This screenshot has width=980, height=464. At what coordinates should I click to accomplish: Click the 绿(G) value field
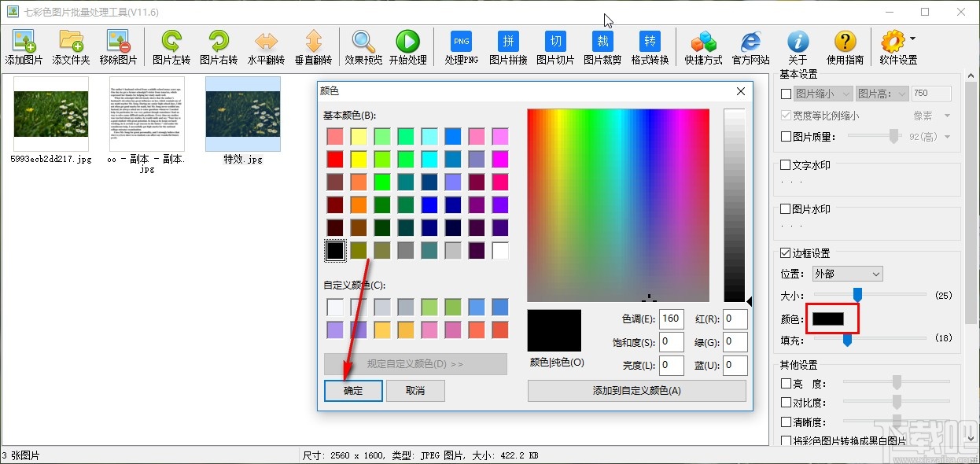(x=736, y=341)
